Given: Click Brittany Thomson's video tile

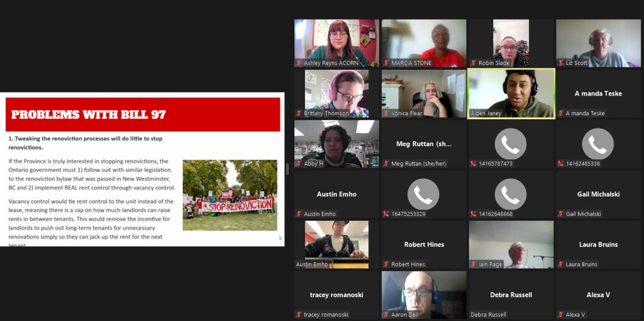Looking at the screenshot, I should 336,92.
